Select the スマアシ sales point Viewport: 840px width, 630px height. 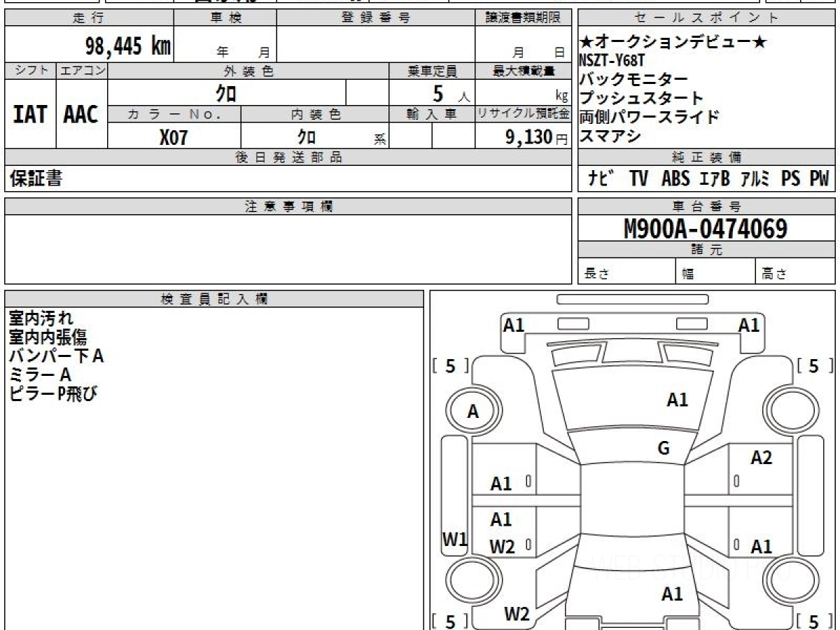pyautogui.click(x=610, y=136)
